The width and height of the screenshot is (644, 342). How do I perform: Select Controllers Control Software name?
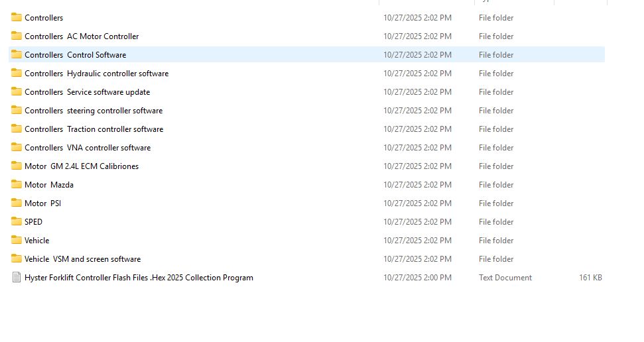pyautogui.click(x=76, y=54)
